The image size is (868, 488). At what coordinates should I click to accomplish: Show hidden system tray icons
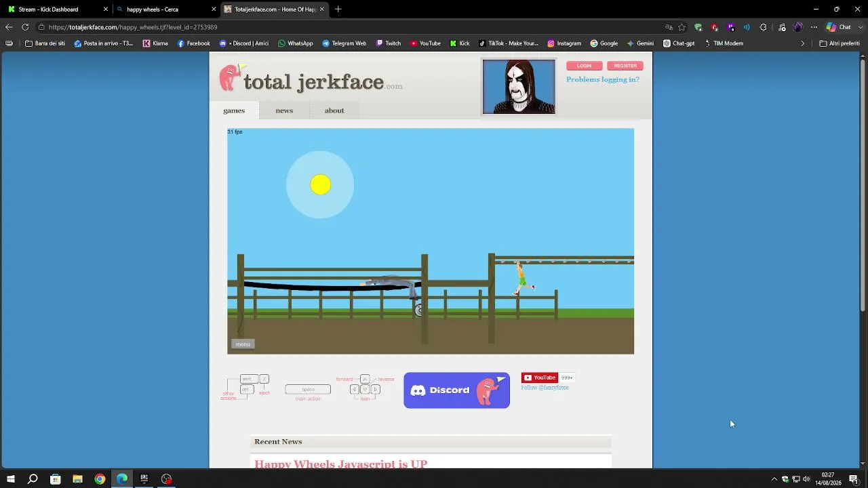[774, 479]
